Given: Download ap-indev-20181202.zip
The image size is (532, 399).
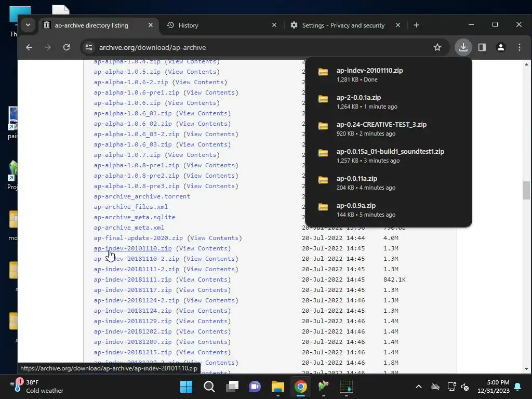Looking at the screenshot, I should [x=132, y=331].
